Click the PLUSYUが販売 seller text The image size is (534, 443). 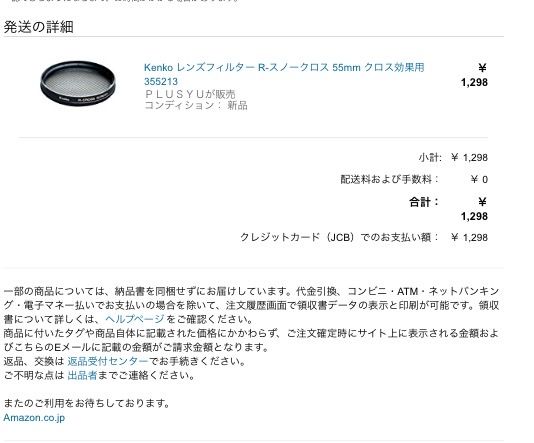click(190, 94)
